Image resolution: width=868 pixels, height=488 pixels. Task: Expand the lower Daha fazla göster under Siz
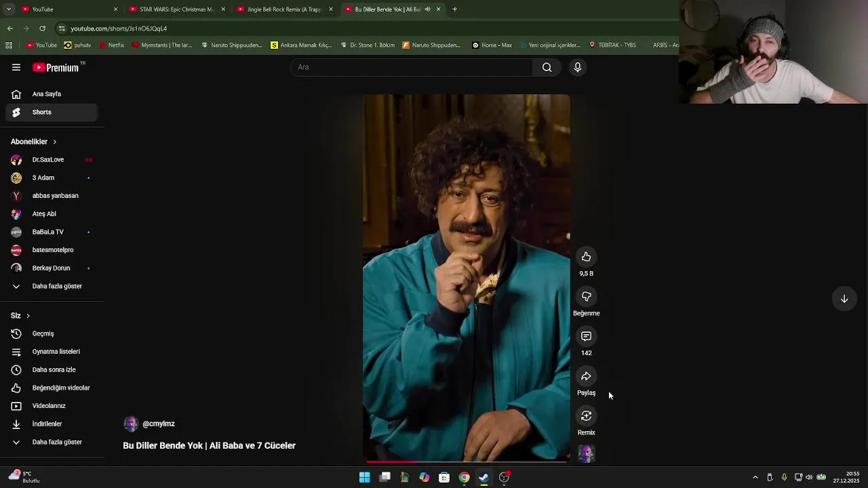click(x=52, y=442)
